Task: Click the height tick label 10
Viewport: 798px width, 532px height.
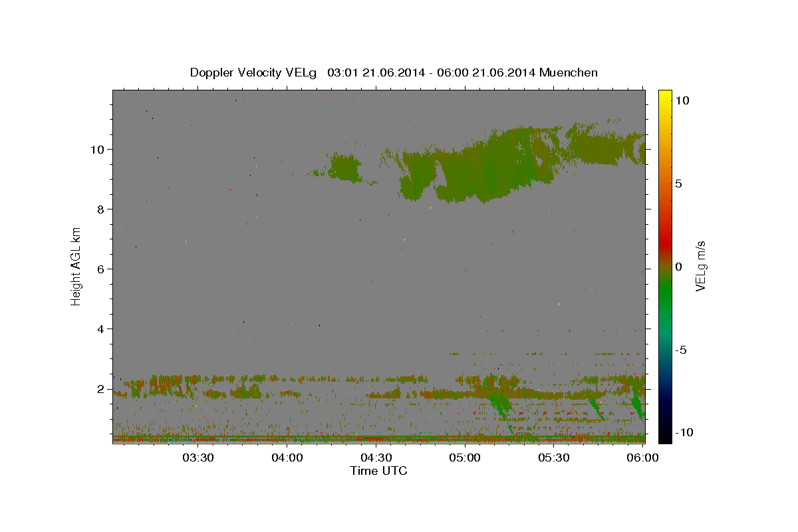Action: tap(96, 149)
